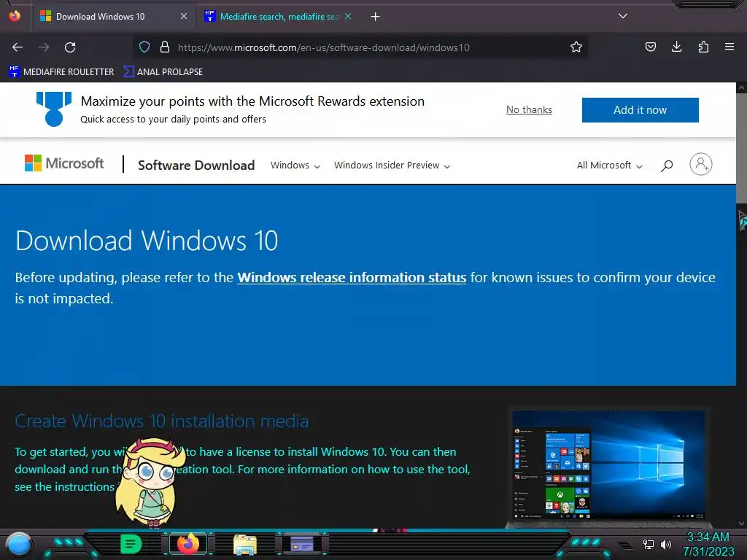
Task: Expand the list all tabs chevron
Action: tap(623, 16)
